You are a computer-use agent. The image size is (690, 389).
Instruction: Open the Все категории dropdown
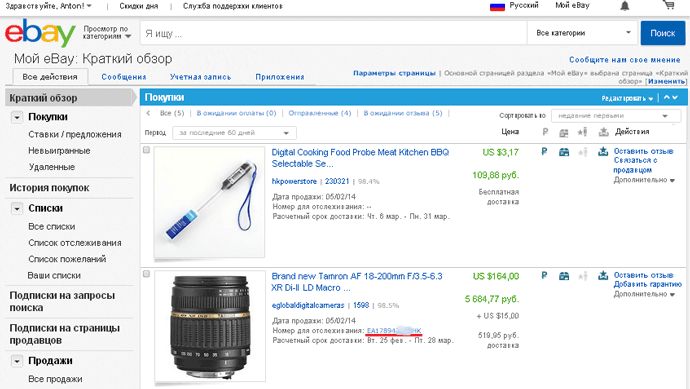pos(582,33)
